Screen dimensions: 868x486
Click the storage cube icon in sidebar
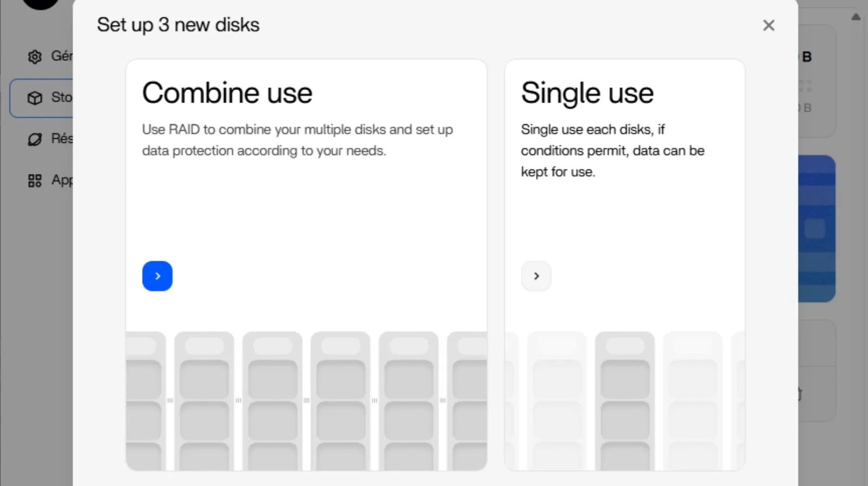35,98
